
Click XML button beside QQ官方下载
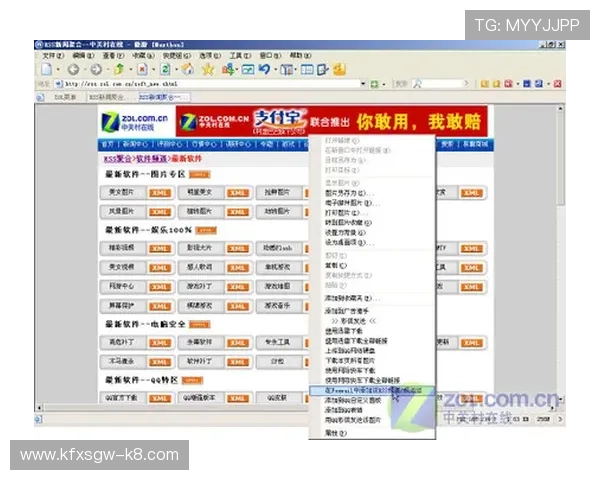click(x=160, y=398)
